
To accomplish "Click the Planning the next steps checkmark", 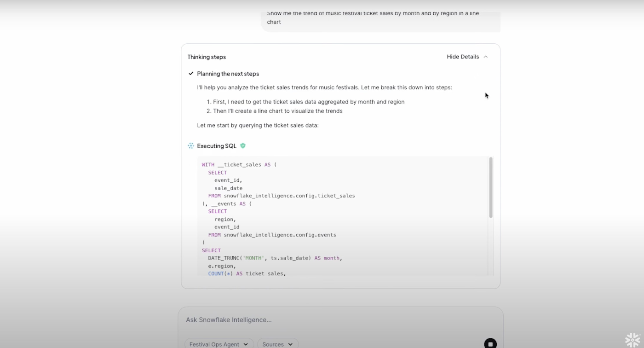I will [x=191, y=74].
